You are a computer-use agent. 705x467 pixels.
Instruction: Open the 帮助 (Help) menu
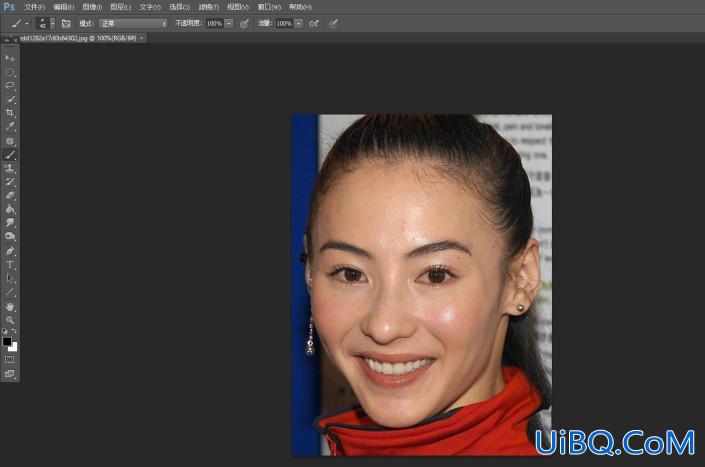click(x=300, y=7)
